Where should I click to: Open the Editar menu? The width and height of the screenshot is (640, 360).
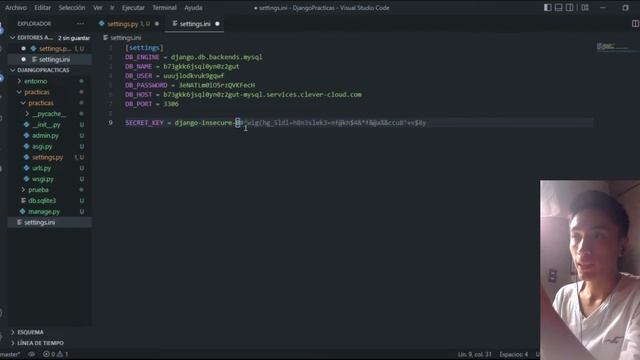pos(42,8)
